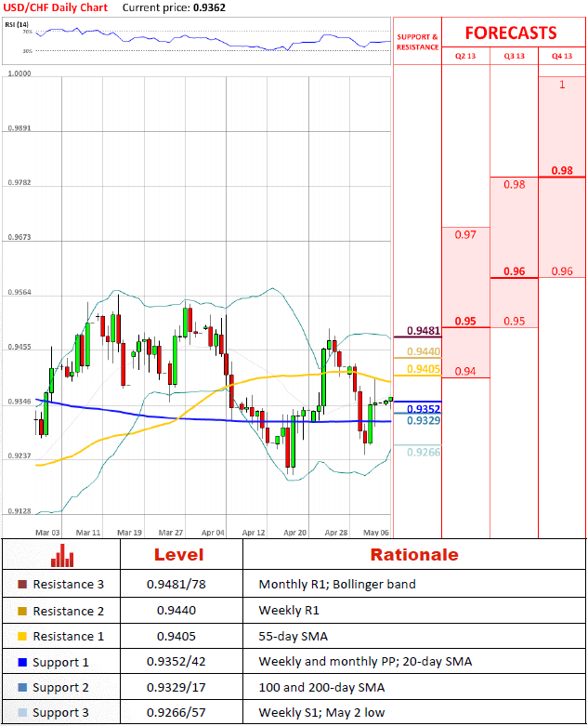Image resolution: width=588 pixels, height=726 pixels.
Task: Select the 'Q3 13' forecast column header
Action: [x=514, y=56]
